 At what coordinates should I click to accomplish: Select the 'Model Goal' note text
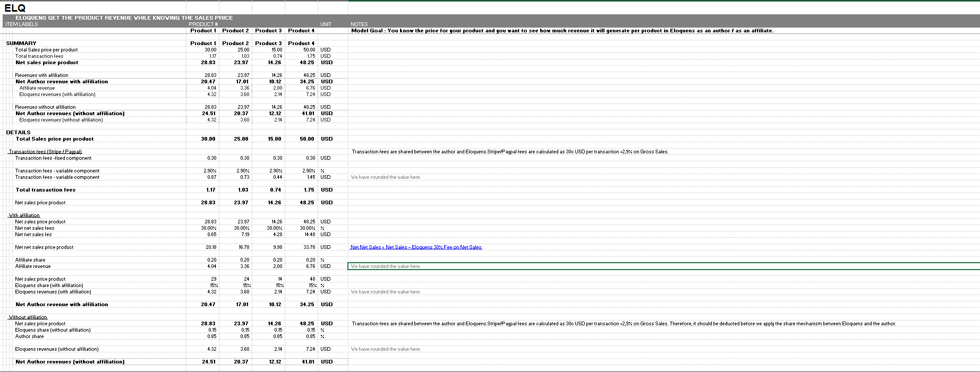(x=562, y=31)
